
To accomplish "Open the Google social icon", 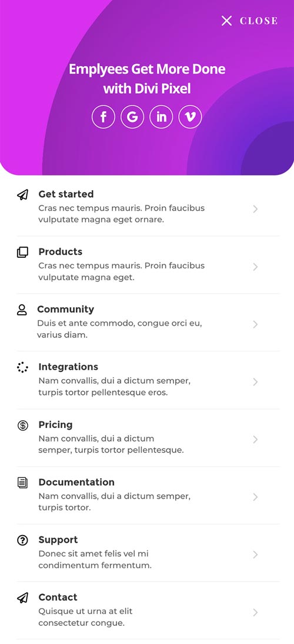I will pos(132,117).
